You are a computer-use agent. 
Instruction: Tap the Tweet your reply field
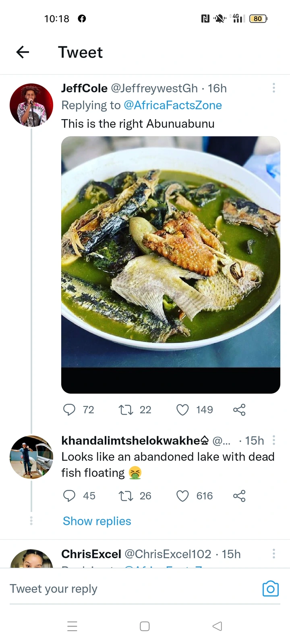point(121,589)
